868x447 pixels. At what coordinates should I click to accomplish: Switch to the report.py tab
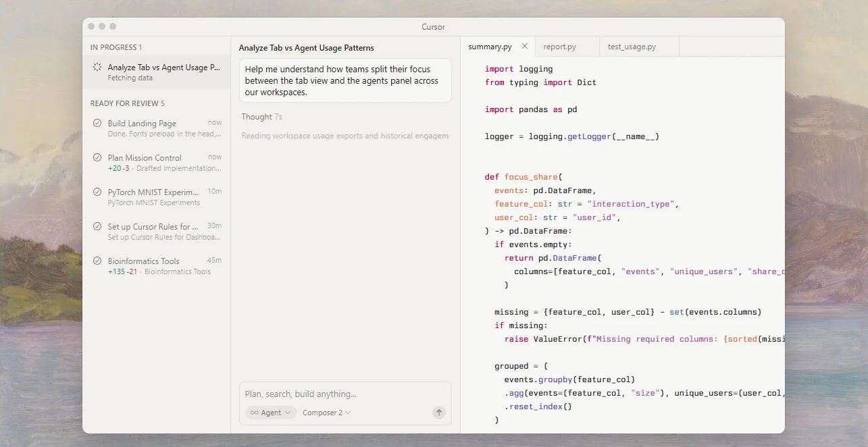coord(559,47)
